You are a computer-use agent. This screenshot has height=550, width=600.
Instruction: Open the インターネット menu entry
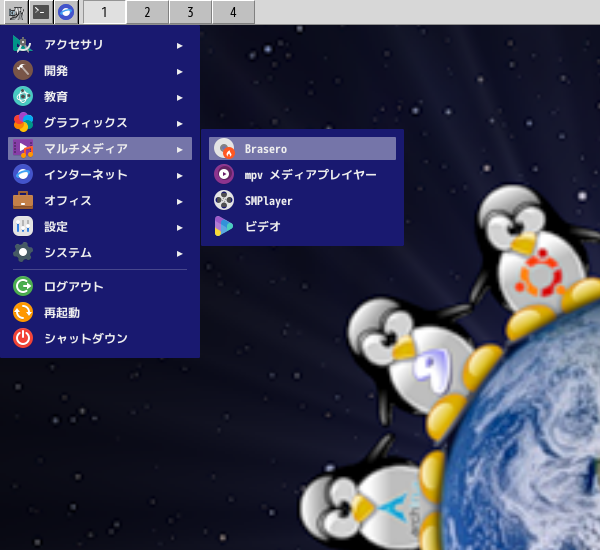click(100, 175)
